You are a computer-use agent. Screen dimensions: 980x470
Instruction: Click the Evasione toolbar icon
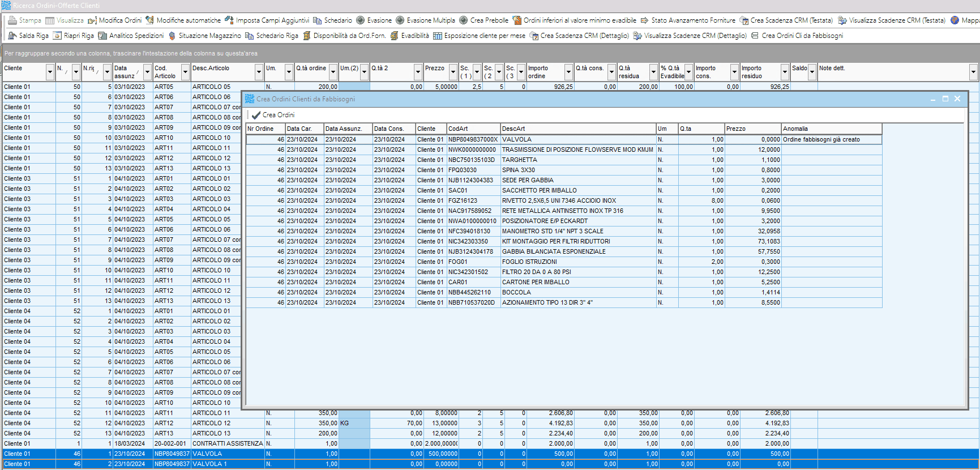pos(361,20)
